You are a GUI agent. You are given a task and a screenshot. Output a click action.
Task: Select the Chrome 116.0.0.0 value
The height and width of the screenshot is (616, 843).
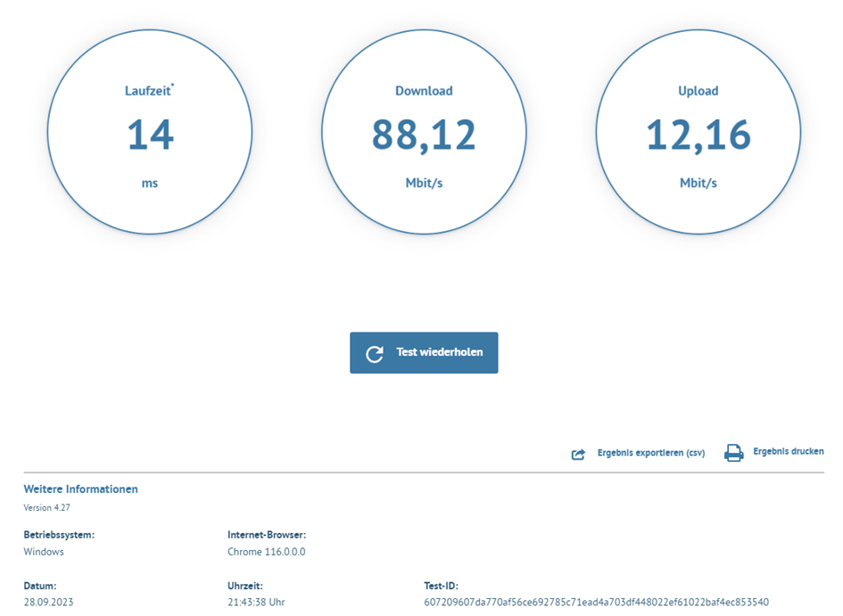[x=266, y=552]
